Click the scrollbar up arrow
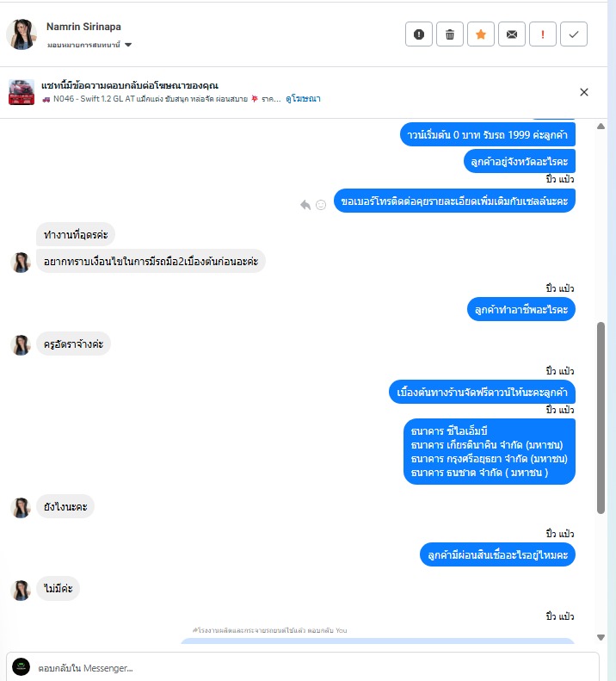 click(x=601, y=127)
